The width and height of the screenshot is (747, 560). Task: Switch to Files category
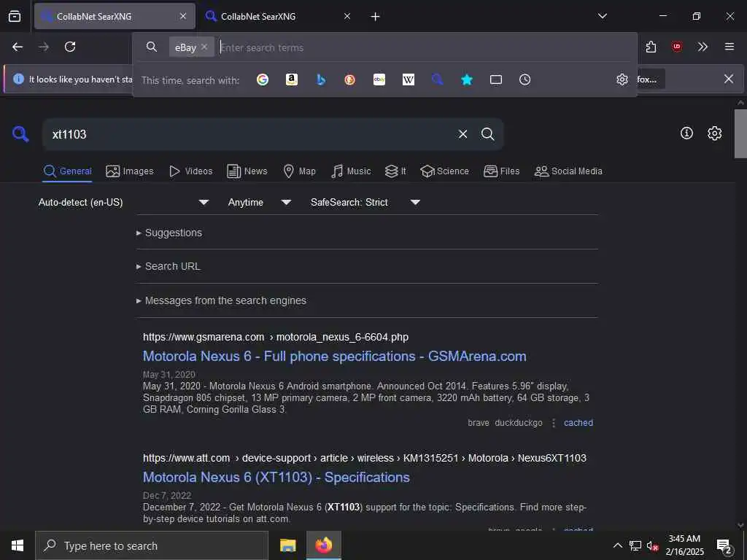(501, 171)
